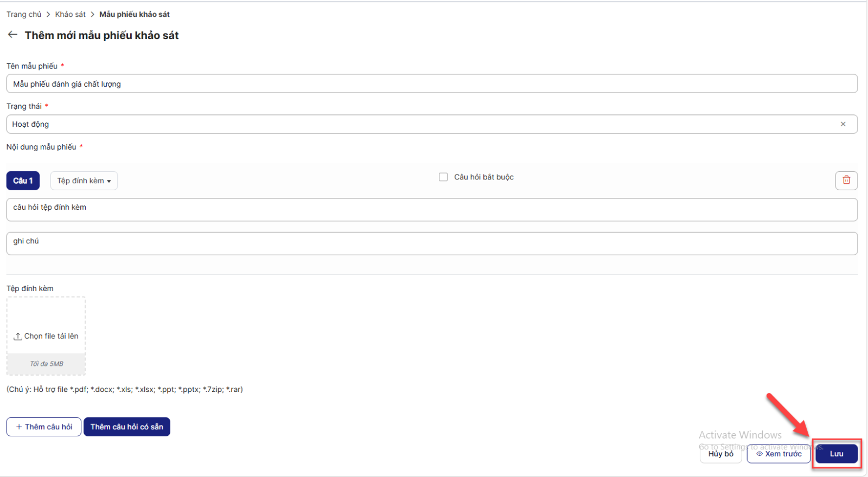Expand the Trạng thái status combo box

pos(423,124)
